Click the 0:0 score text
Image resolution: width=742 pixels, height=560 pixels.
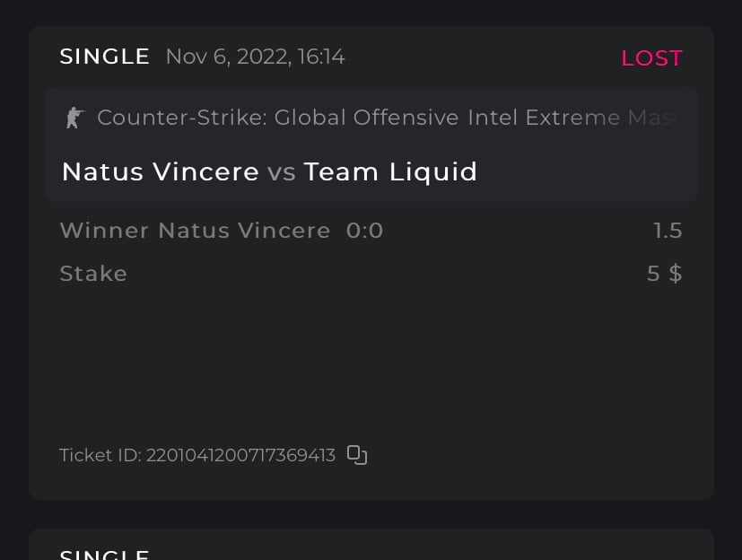click(x=364, y=231)
